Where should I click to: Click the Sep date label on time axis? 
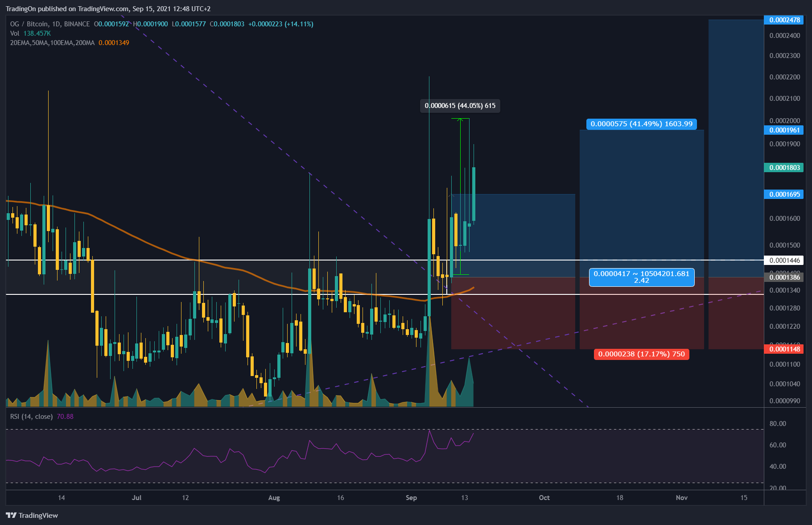coord(411,498)
